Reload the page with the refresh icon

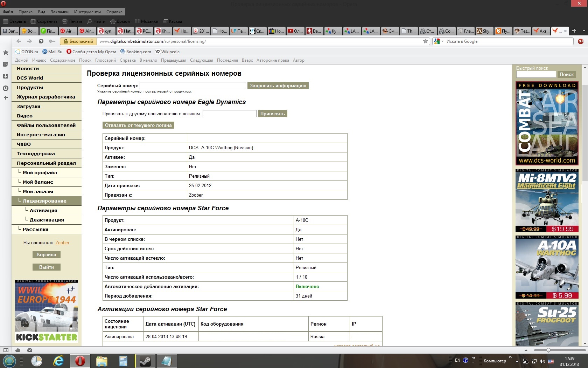point(41,41)
